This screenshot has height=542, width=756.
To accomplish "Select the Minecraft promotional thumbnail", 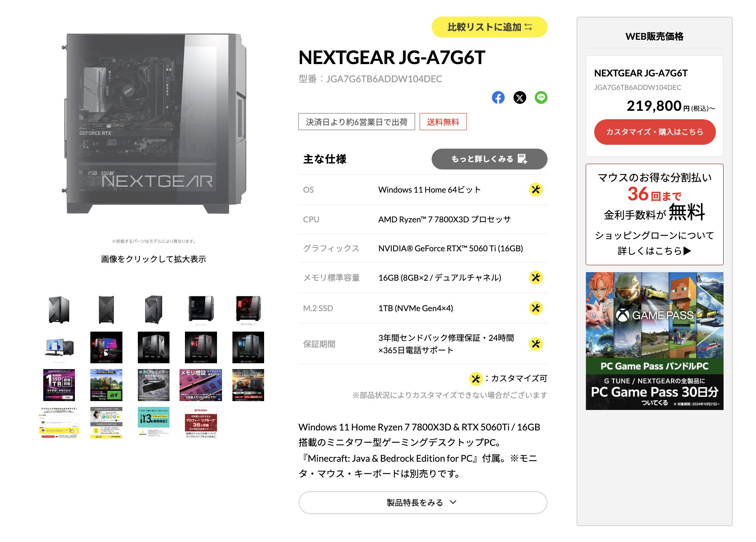I will [106, 385].
